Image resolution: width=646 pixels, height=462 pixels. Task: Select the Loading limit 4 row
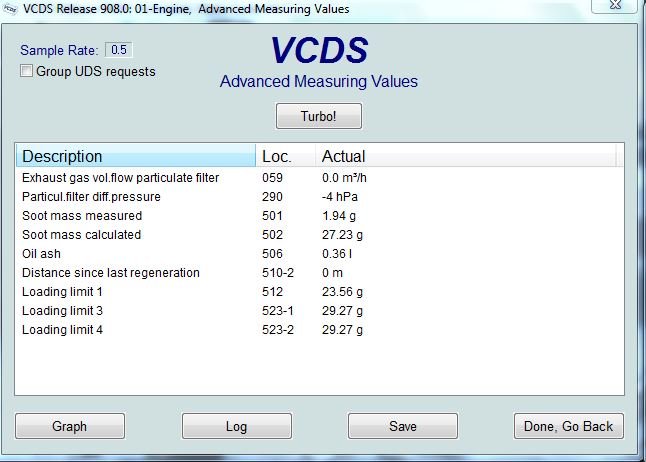point(319,329)
